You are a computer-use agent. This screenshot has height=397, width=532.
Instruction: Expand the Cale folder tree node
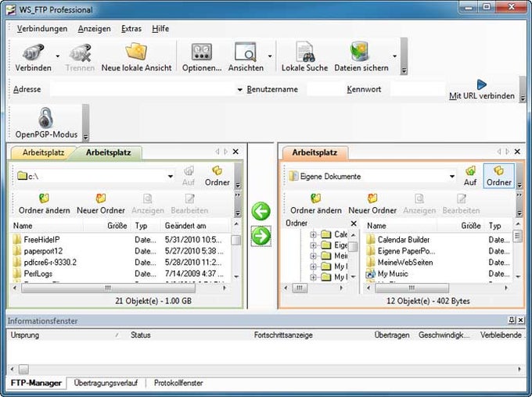click(x=313, y=234)
